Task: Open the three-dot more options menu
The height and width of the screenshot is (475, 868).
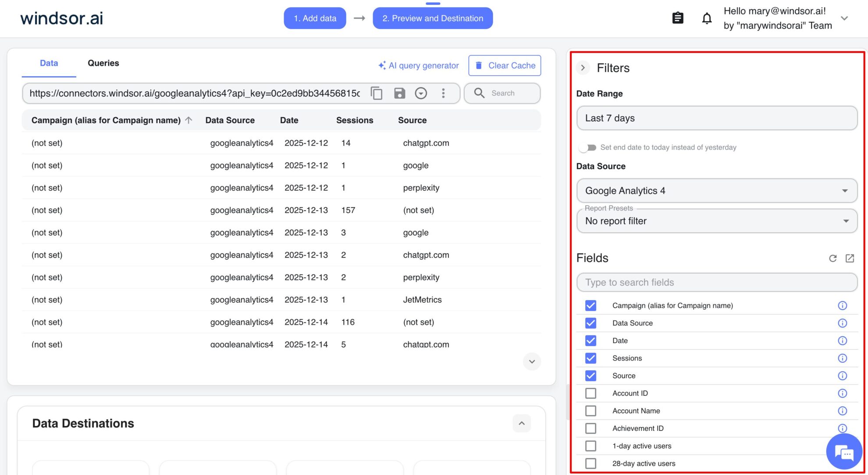Action: [x=443, y=93]
